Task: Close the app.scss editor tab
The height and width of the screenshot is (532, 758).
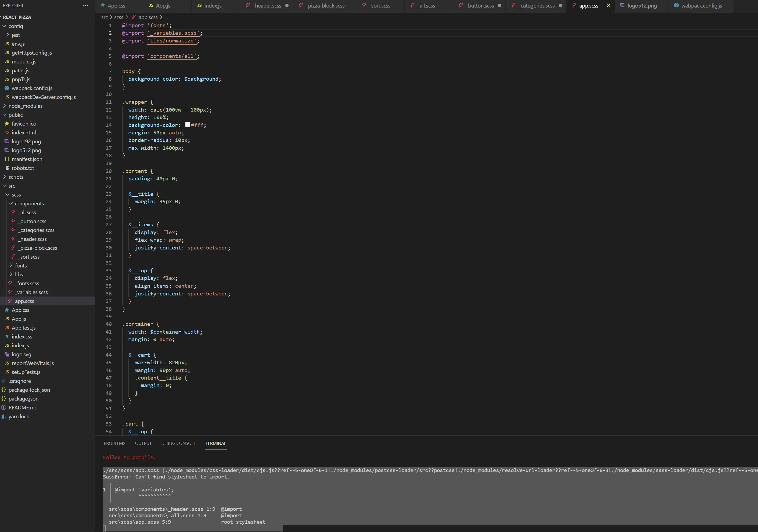Action: [608, 6]
